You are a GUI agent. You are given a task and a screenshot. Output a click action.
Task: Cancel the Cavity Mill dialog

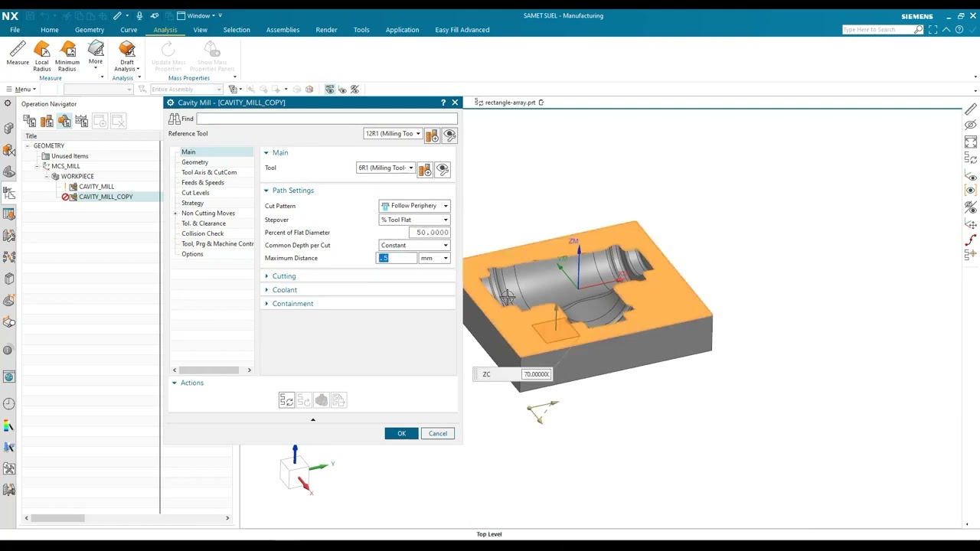tap(438, 434)
